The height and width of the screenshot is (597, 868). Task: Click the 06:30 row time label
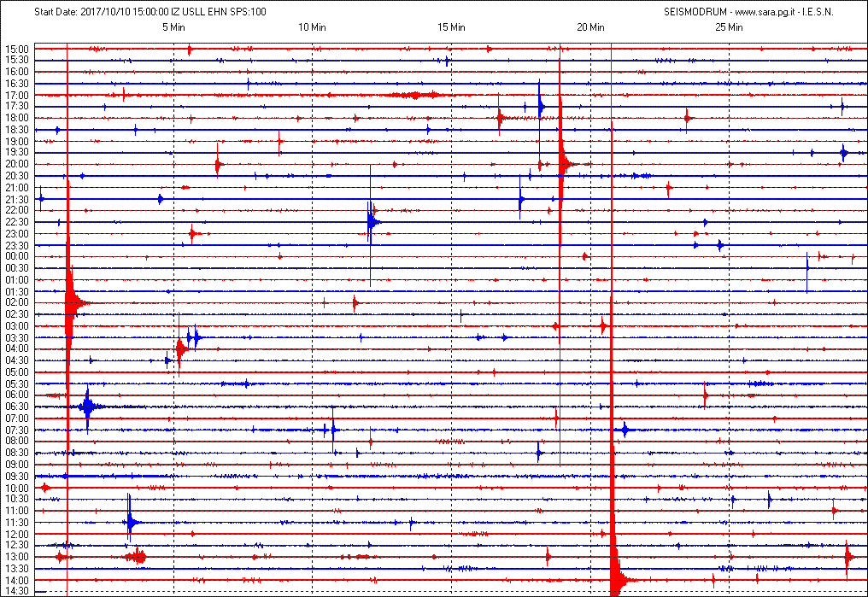point(17,407)
